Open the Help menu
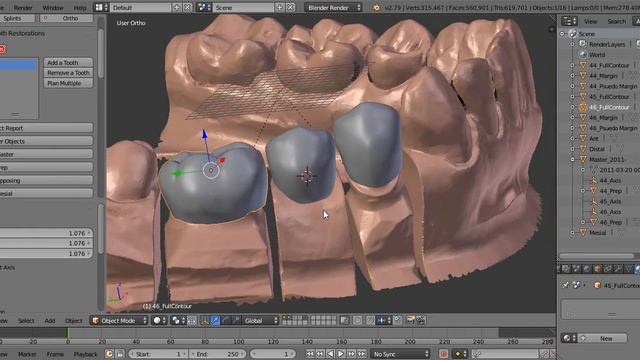The image size is (640, 360). [80, 8]
